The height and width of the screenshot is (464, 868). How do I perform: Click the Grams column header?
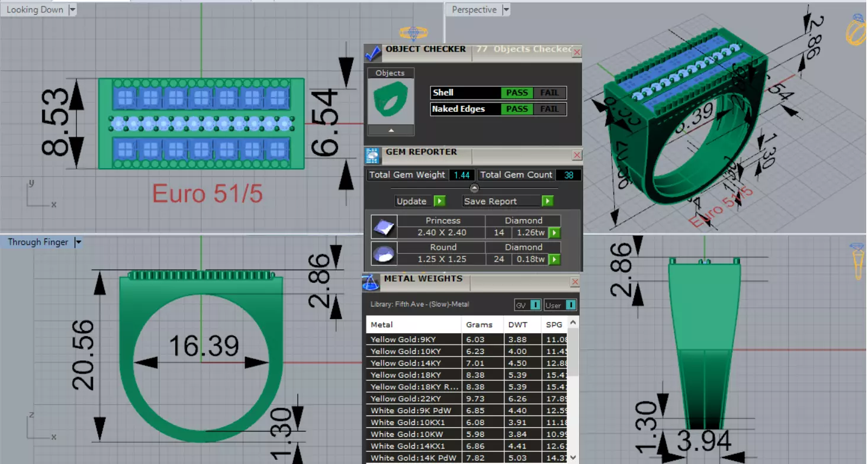(483, 325)
